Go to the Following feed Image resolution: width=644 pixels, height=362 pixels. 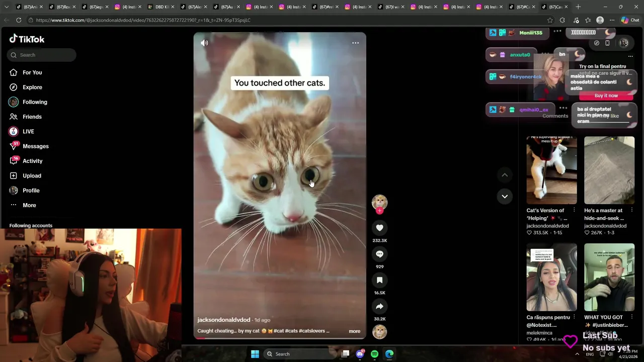point(35,102)
